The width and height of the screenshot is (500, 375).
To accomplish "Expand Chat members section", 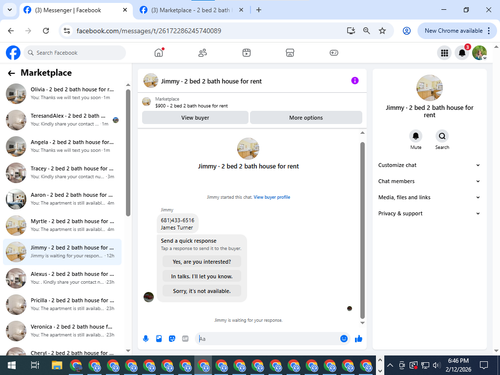I will [x=429, y=181].
